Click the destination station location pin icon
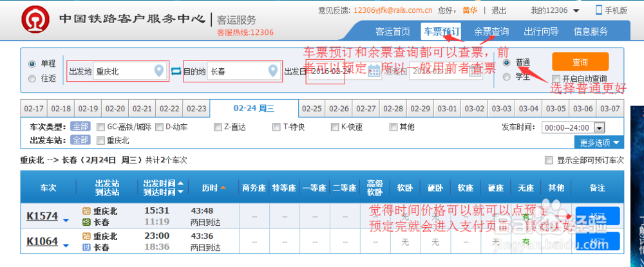Image resolution: width=644 pixels, height=267 pixels. click(272, 71)
